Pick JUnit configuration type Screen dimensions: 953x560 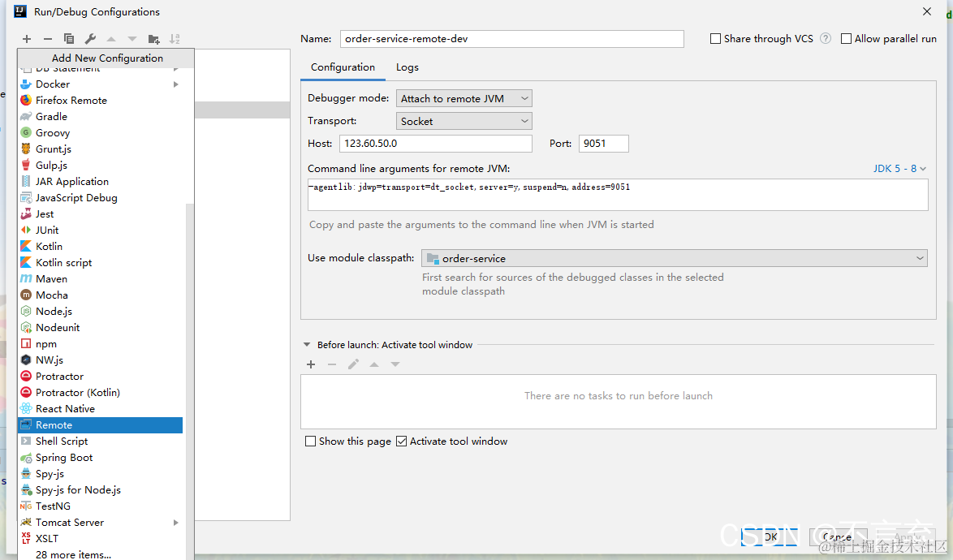click(101, 230)
